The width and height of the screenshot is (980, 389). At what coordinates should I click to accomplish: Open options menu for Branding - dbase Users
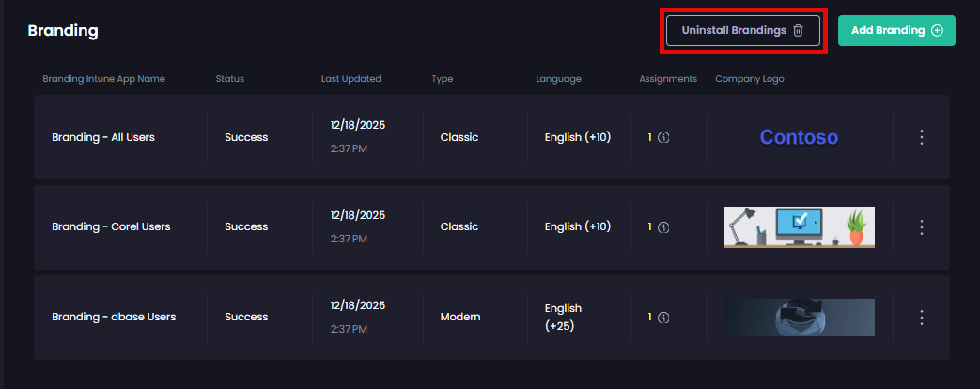pyautogui.click(x=921, y=317)
